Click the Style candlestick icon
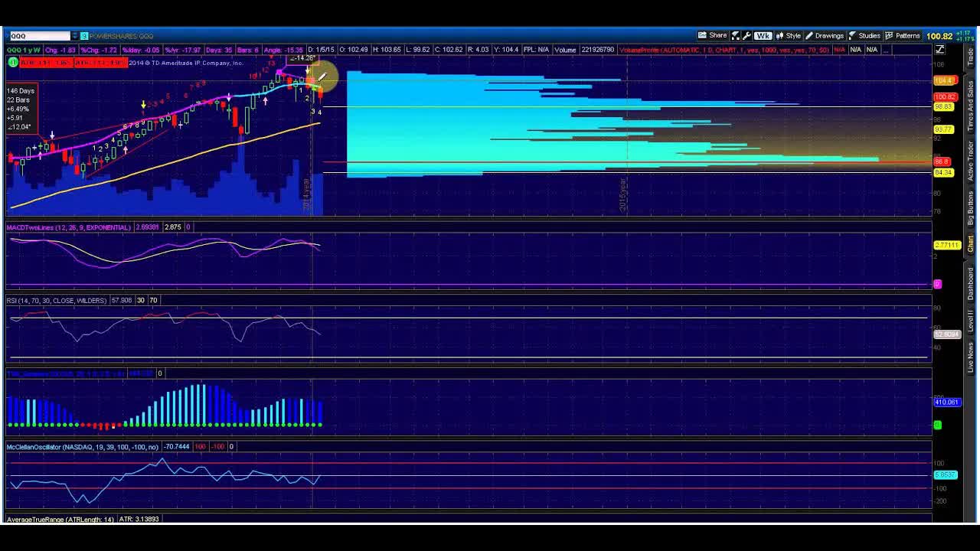The height and width of the screenshot is (551, 980). (x=780, y=36)
